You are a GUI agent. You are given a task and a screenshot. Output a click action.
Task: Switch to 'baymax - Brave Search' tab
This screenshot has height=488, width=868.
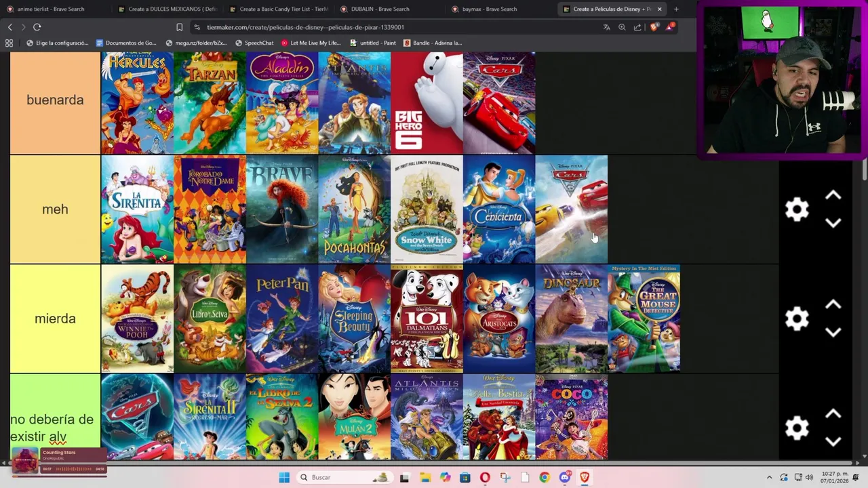[492, 9]
